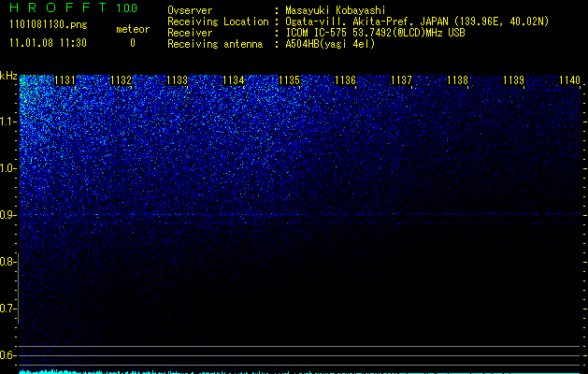Click the date stamp 11.01.08 11:30

(x=48, y=43)
